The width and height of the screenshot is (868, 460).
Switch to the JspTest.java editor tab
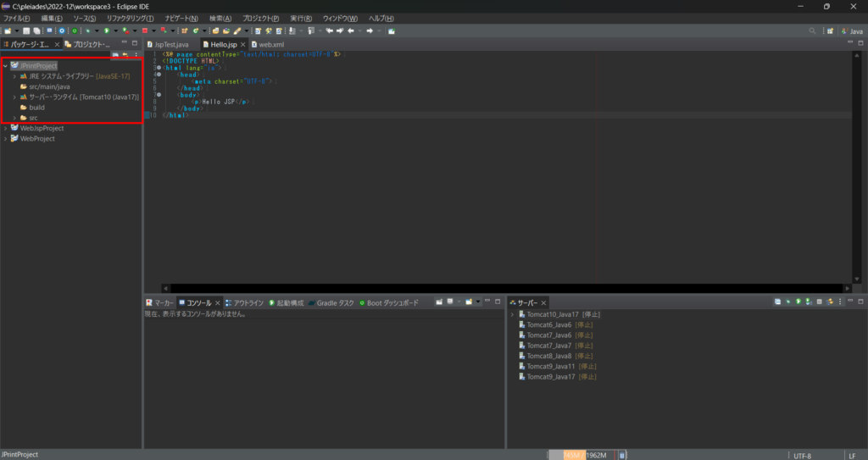(170, 44)
